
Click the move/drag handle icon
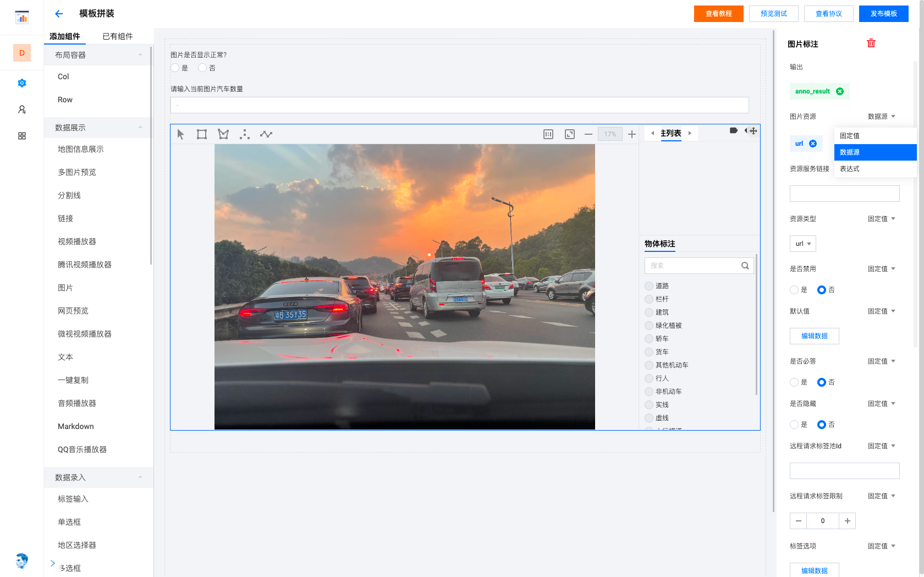(754, 130)
